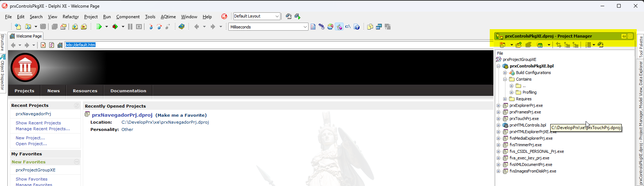
Task: Click the blue Help contents book icon
Action: [x=182, y=27]
